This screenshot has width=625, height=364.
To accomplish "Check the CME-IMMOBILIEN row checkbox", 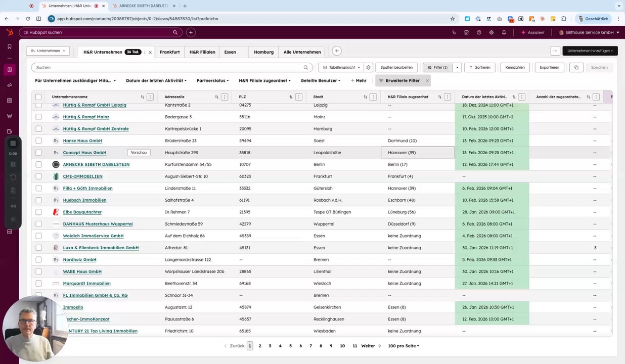I will click(38, 176).
